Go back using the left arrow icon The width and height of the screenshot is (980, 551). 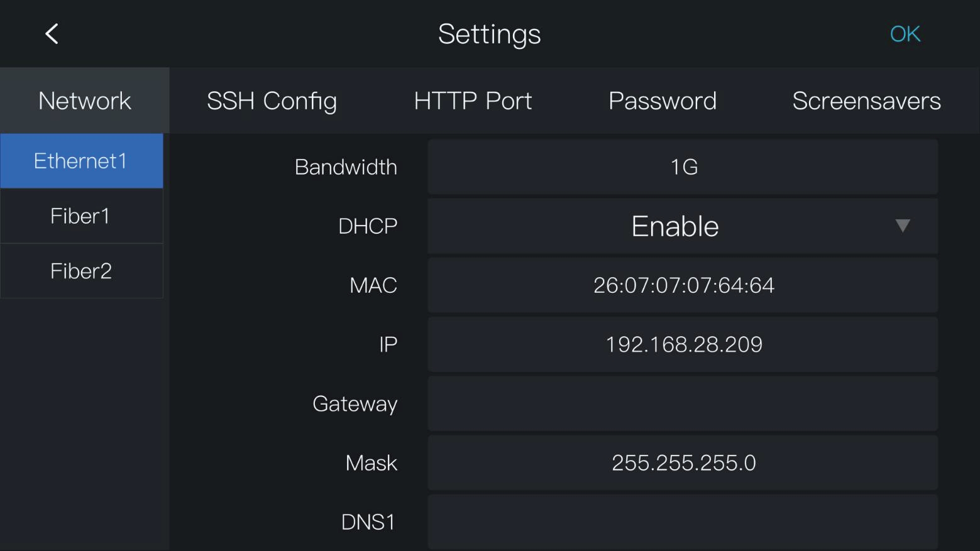[52, 34]
